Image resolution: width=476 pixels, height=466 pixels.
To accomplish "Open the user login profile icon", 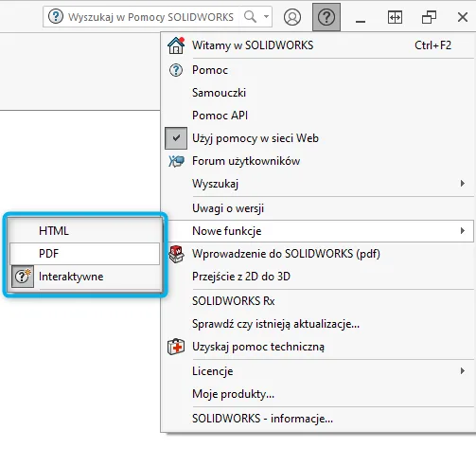I will coord(292,17).
